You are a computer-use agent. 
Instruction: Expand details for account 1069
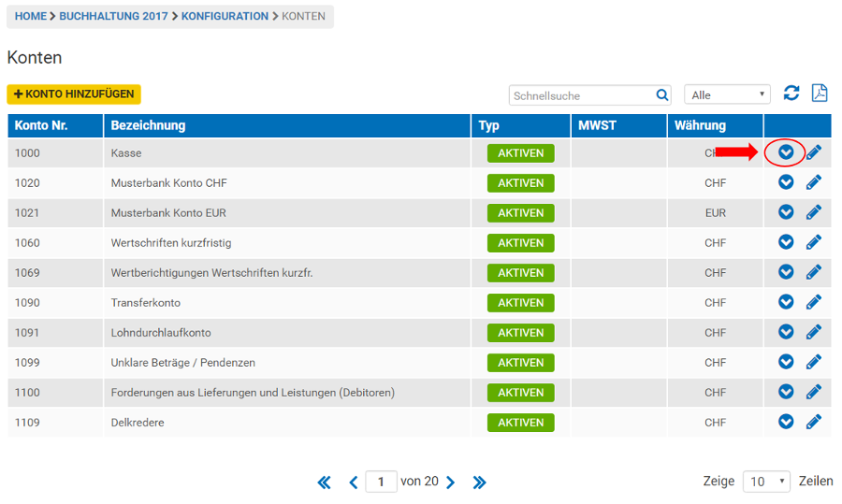click(x=786, y=272)
